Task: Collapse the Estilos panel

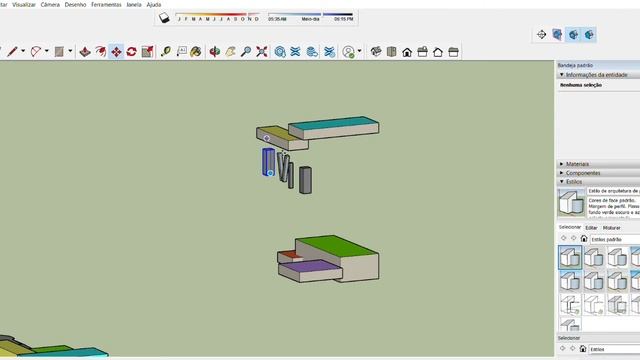Action: coord(562,182)
